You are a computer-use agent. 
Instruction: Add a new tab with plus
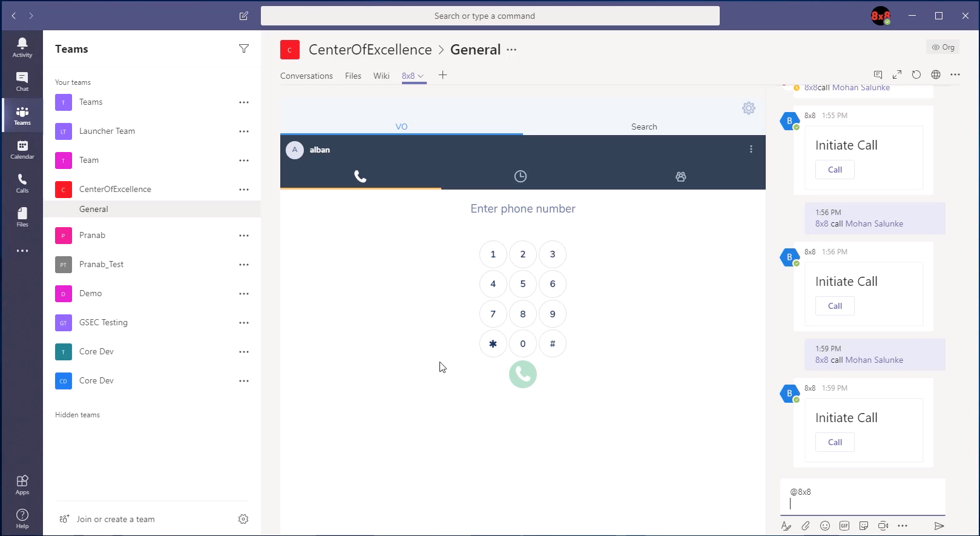pyautogui.click(x=442, y=75)
